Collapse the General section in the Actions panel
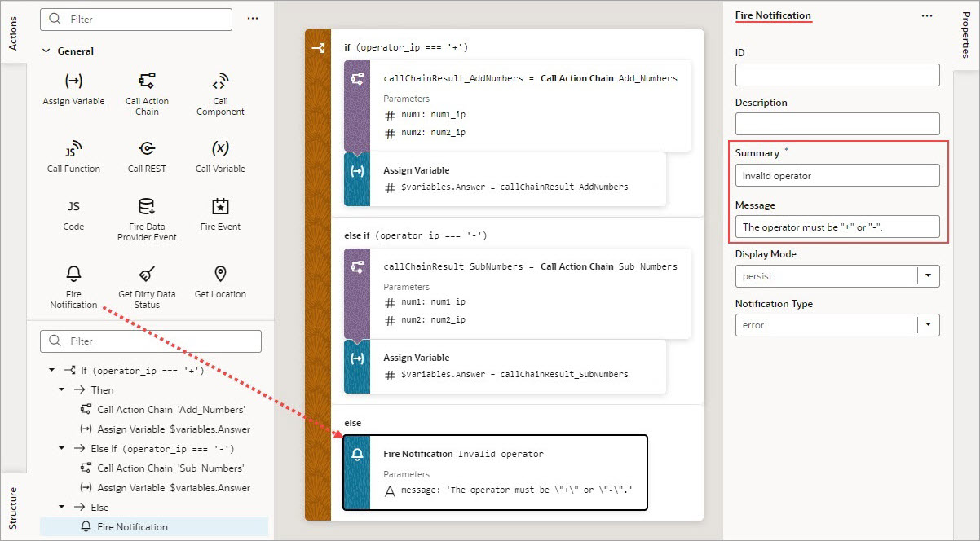This screenshot has height=541, width=980. coord(46,51)
